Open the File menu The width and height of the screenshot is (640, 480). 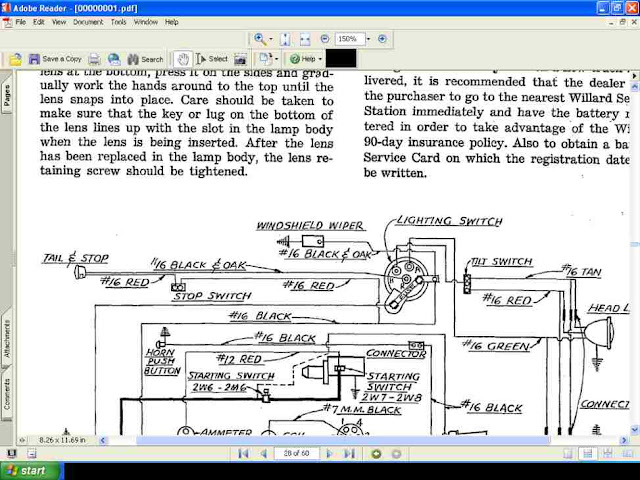point(20,22)
